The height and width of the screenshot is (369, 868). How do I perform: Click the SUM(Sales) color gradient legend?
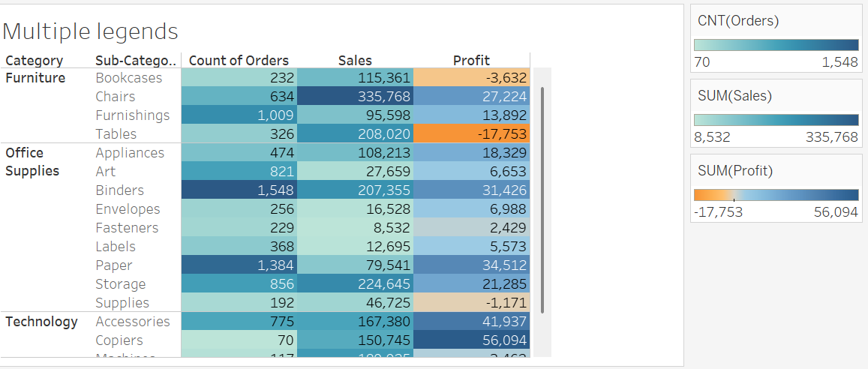coord(776,120)
